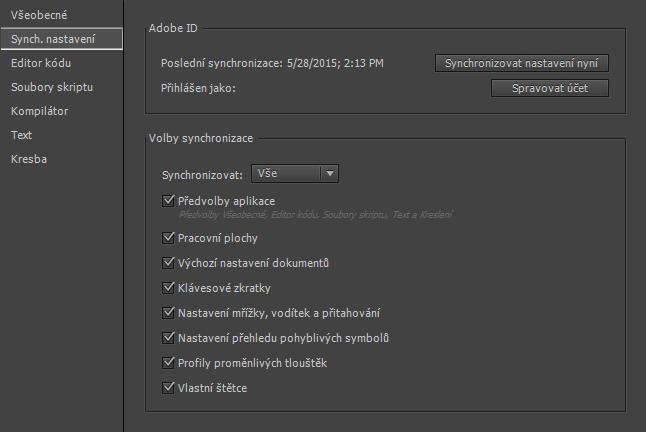Open the Text preferences category
This screenshot has width=646, height=432.
22,134
